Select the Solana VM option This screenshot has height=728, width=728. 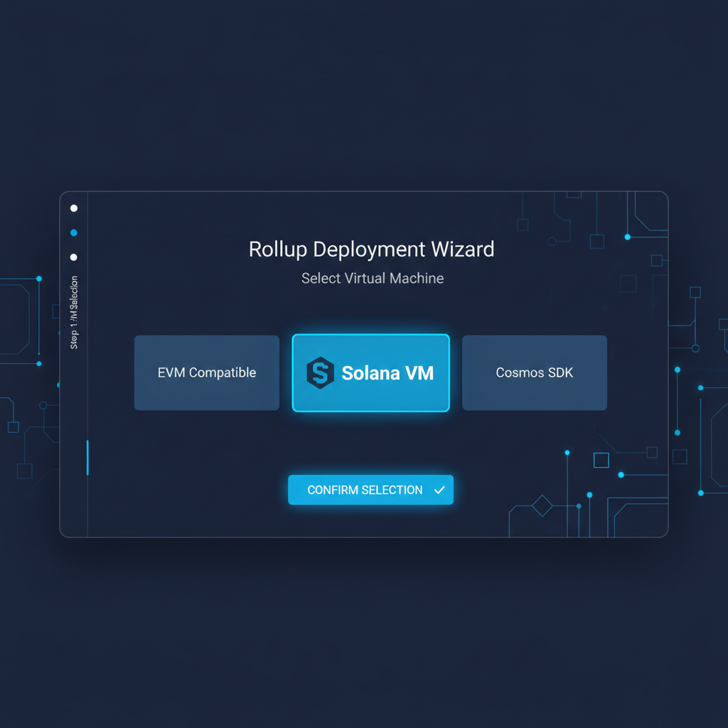click(370, 373)
